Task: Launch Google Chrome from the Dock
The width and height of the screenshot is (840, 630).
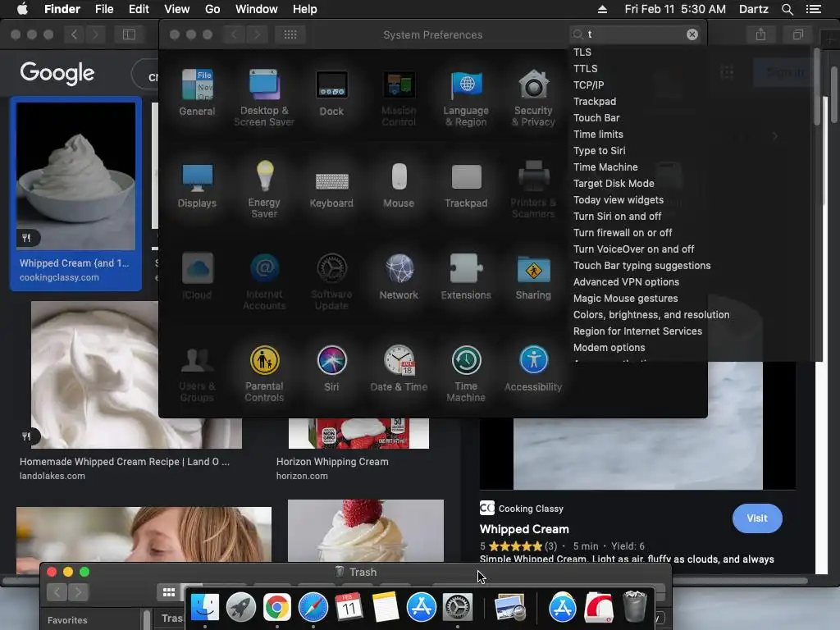Action: 277,608
